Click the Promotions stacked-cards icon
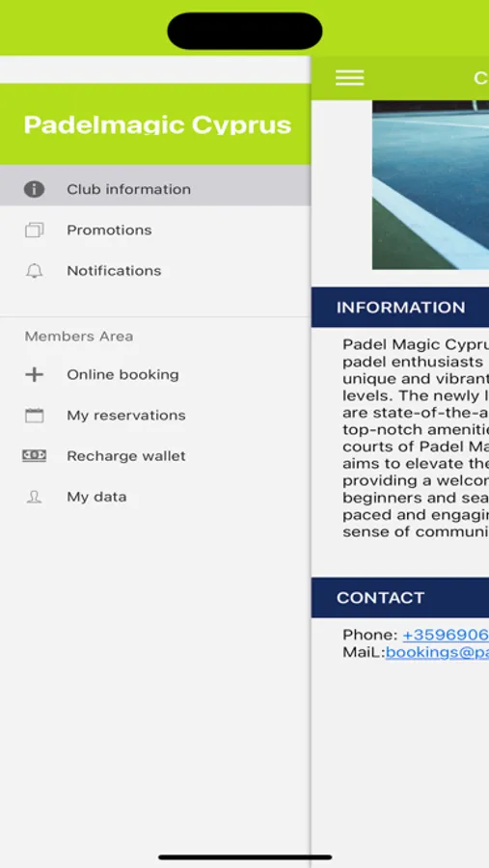 [x=34, y=231]
